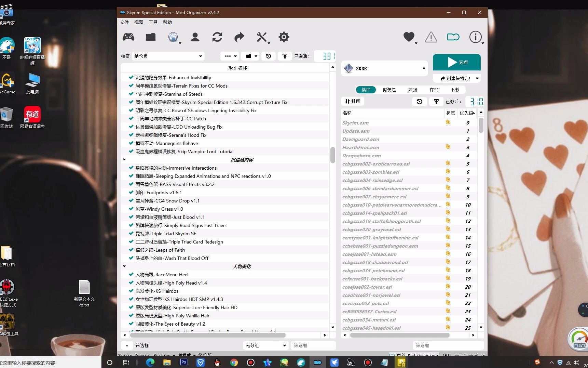Click the warning triangle notifications icon
Image resolution: width=588 pixels, height=368 pixels.
tap(431, 37)
